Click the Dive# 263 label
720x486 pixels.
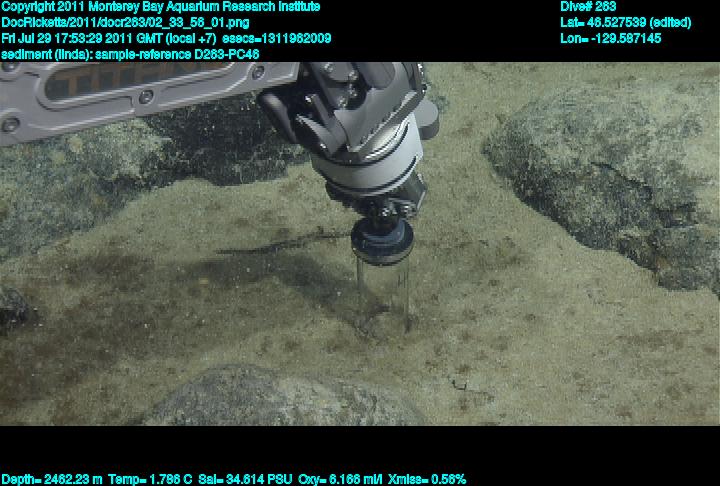[x=588, y=7]
